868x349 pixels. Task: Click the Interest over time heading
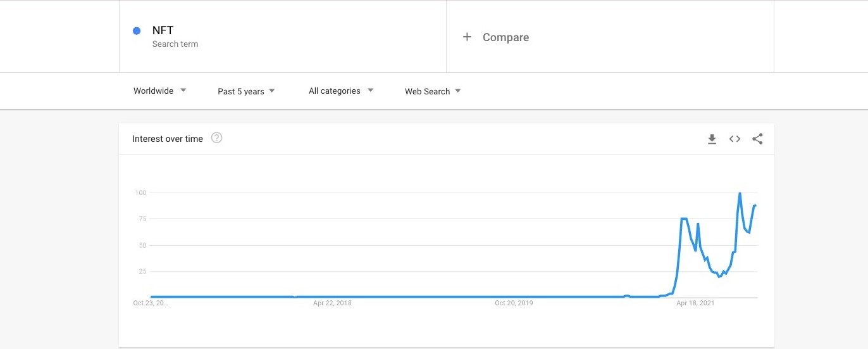[x=168, y=139]
